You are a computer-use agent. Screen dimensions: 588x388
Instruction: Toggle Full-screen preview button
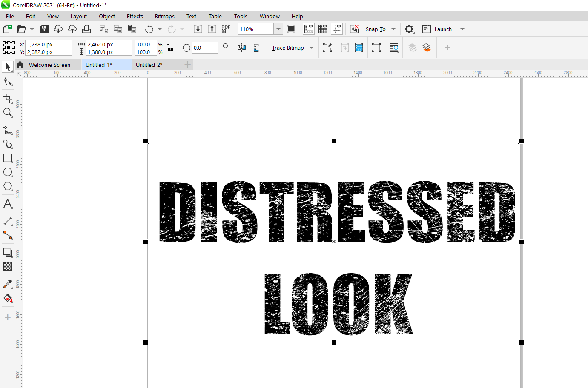(x=291, y=29)
